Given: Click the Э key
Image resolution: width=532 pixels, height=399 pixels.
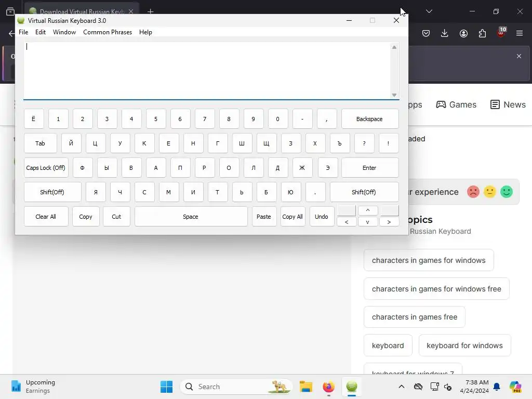Looking at the screenshot, I should (x=328, y=168).
